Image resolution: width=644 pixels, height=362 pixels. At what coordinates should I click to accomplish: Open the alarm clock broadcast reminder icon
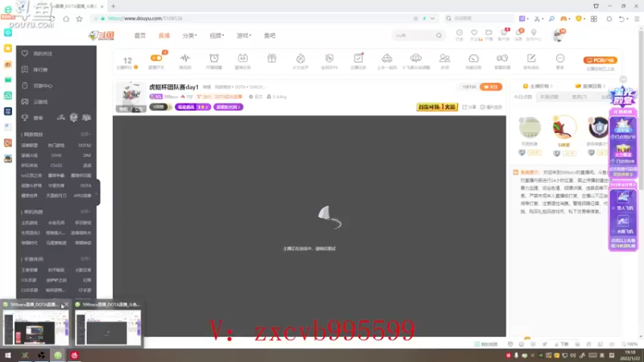coord(214,58)
